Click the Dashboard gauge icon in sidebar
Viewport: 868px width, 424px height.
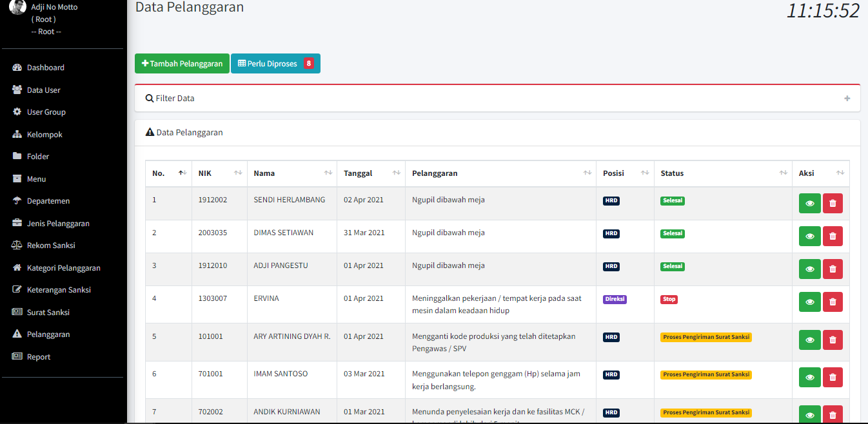point(17,68)
